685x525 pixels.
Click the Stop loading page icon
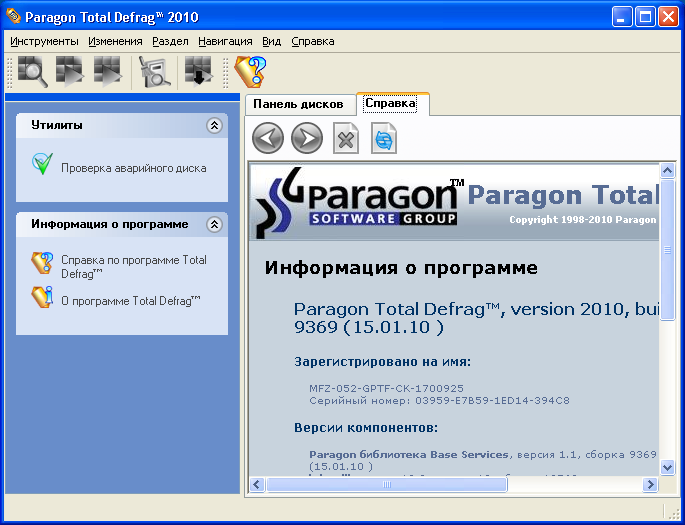(x=346, y=139)
